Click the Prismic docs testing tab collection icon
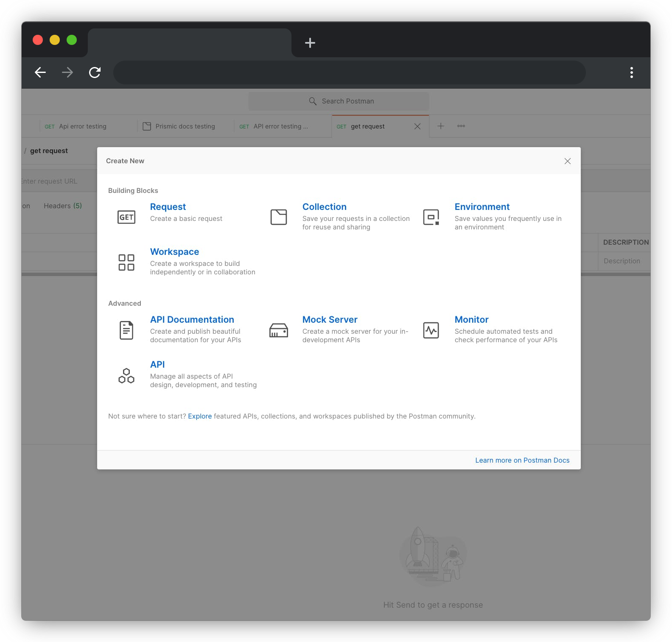 point(147,126)
